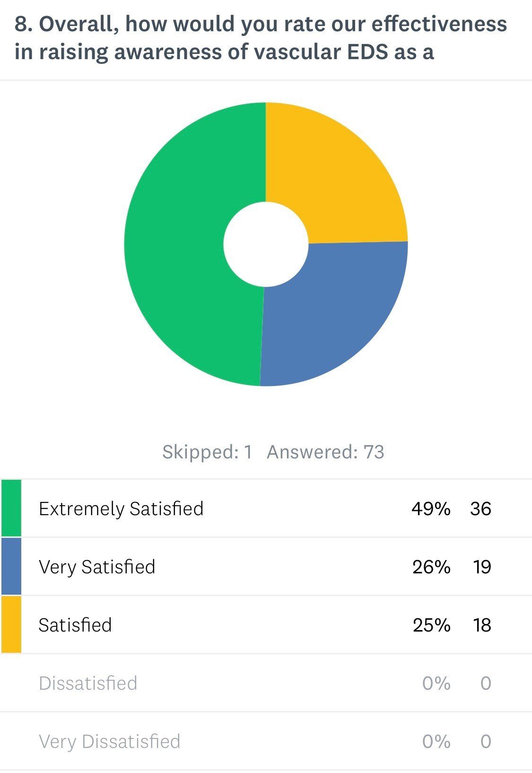Click the Answered: 73 label
The image size is (532, 773).
click(x=325, y=452)
